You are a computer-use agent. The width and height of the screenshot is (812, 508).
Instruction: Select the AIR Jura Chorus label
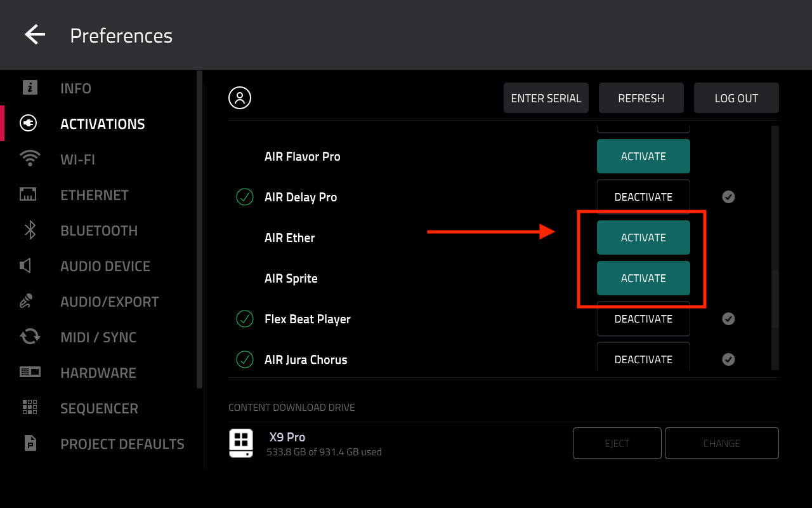pyautogui.click(x=306, y=359)
